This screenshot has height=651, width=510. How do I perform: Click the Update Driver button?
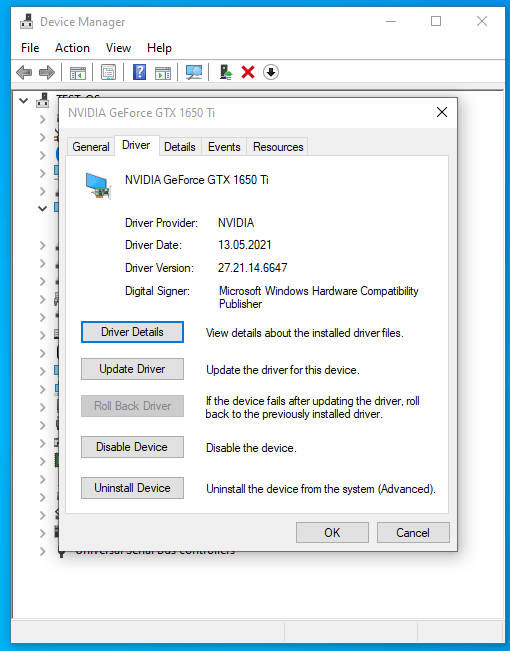[132, 369]
